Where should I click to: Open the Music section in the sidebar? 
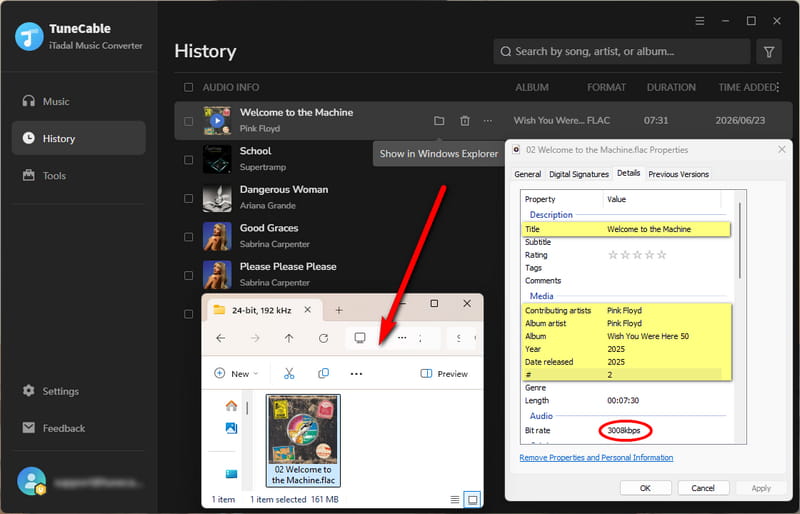pos(79,102)
